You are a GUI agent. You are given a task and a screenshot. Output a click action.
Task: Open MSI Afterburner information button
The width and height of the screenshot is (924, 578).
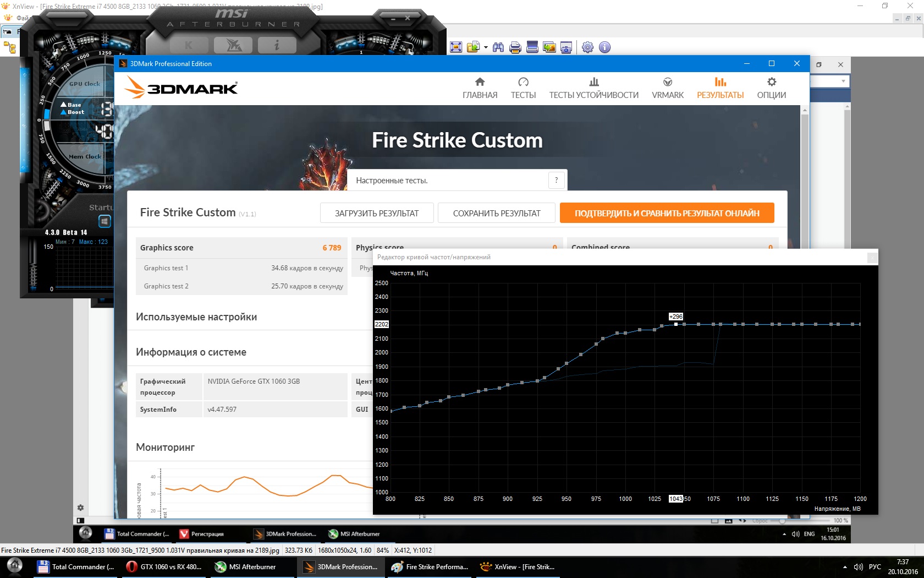tap(277, 45)
